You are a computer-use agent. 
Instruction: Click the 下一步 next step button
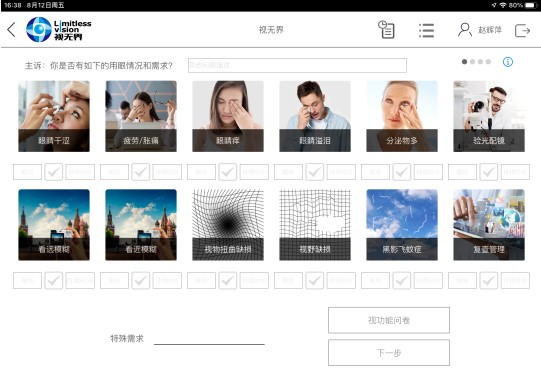[389, 353]
